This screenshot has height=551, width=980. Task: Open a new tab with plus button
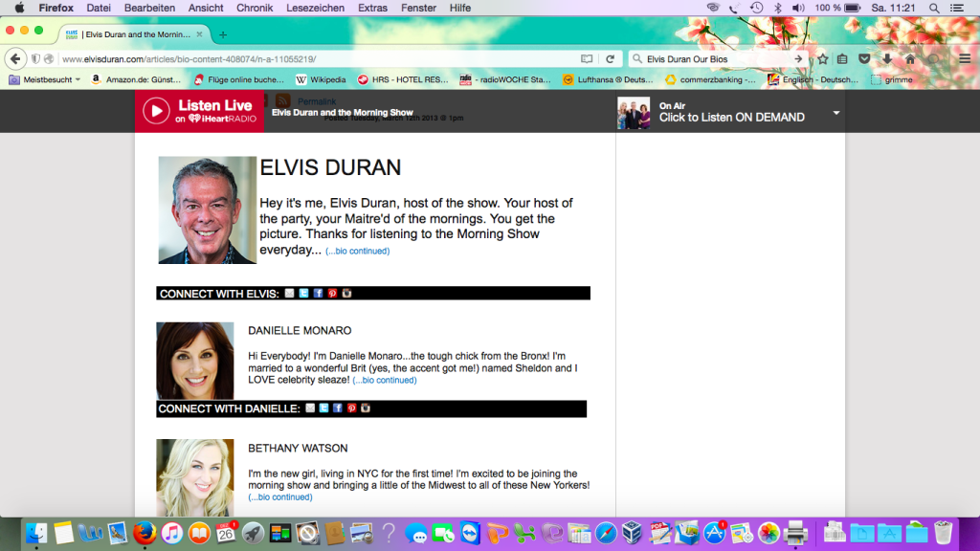pos(223,34)
